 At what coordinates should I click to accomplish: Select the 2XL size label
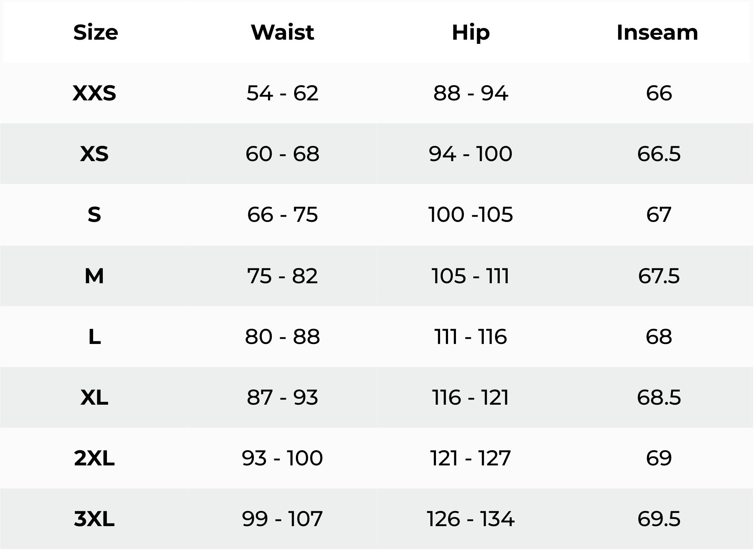[94, 458]
